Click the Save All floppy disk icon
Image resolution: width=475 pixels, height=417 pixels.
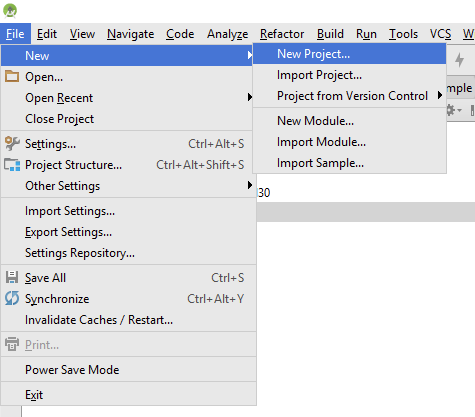[12, 277]
